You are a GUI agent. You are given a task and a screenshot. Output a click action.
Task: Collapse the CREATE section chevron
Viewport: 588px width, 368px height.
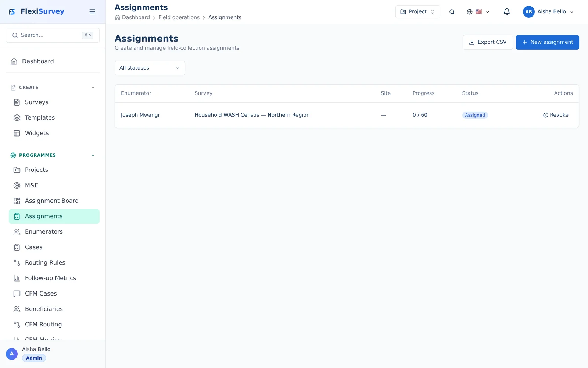(x=93, y=88)
